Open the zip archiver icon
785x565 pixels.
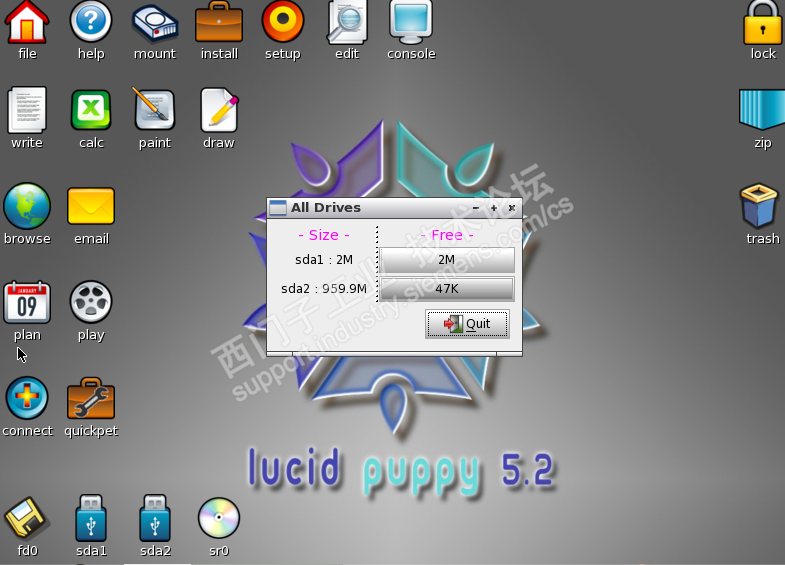coord(762,110)
